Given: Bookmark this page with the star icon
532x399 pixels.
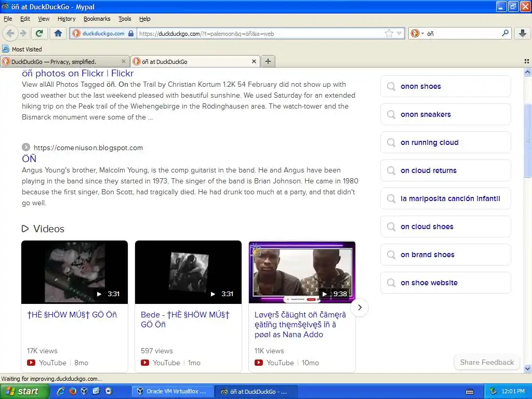Looking at the screenshot, I should coord(389,33).
